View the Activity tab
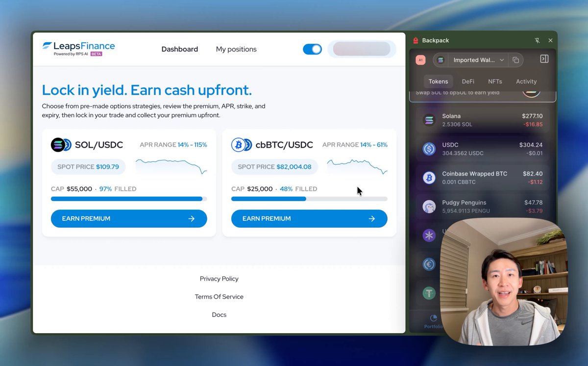 pyautogui.click(x=526, y=81)
